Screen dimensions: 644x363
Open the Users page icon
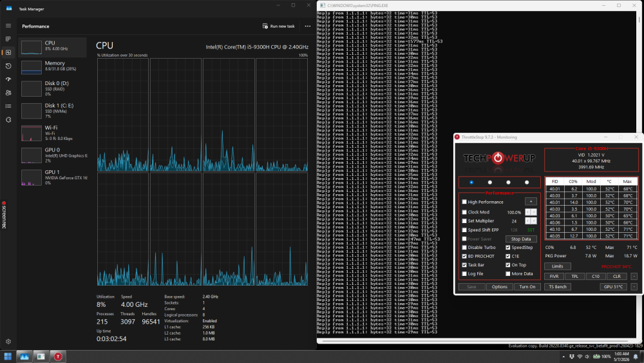click(x=8, y=93)
